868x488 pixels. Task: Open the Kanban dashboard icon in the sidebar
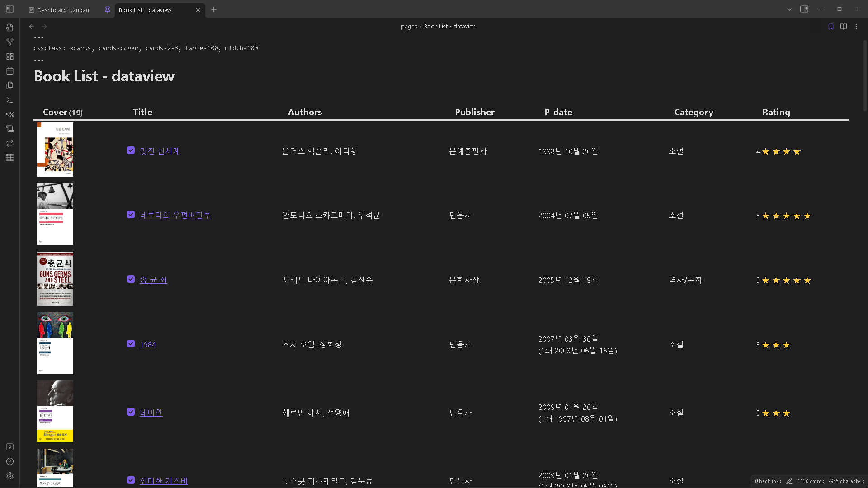(10, 56)
